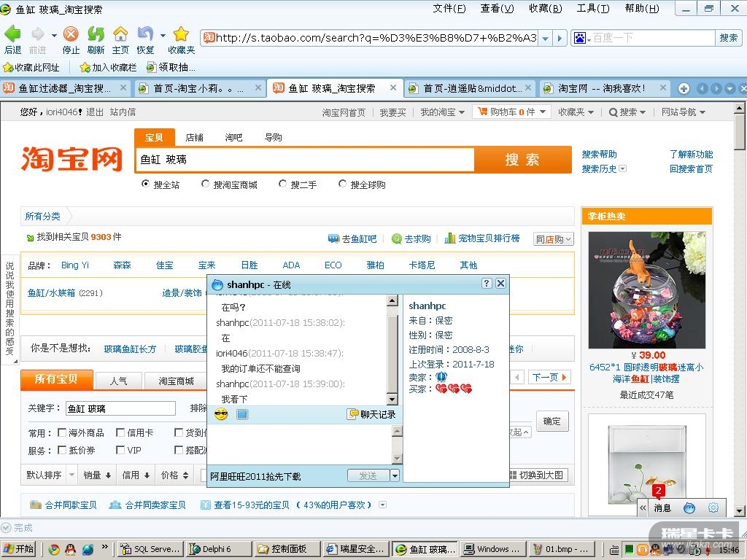747x560 pixels.
Task: Open the 工具(T) menu
Action: [593, 9]
